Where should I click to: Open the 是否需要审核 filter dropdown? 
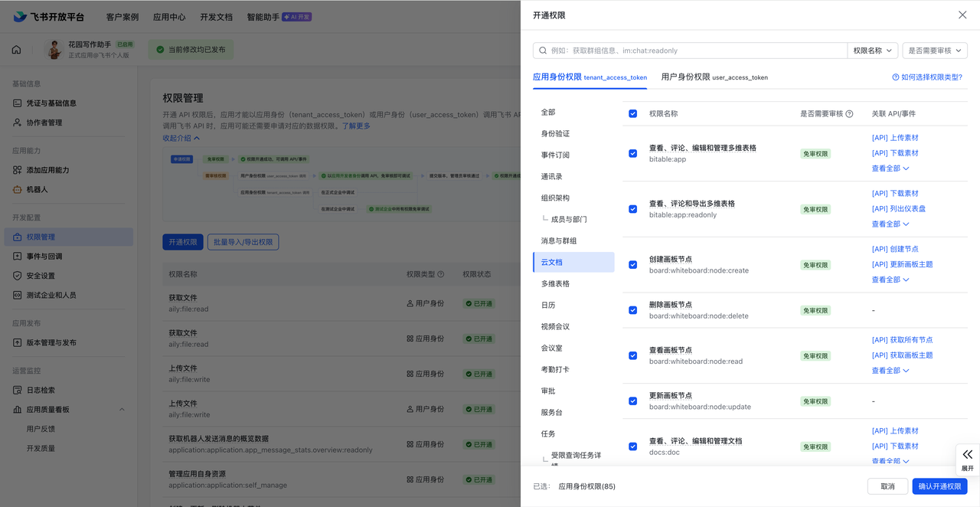point(935,49)
